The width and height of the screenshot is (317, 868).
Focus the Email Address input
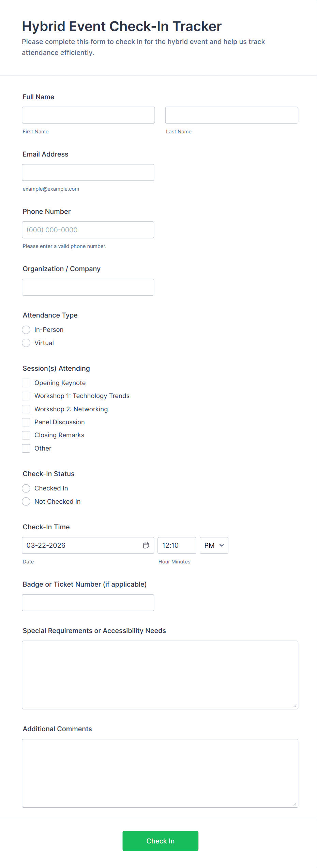88,173
